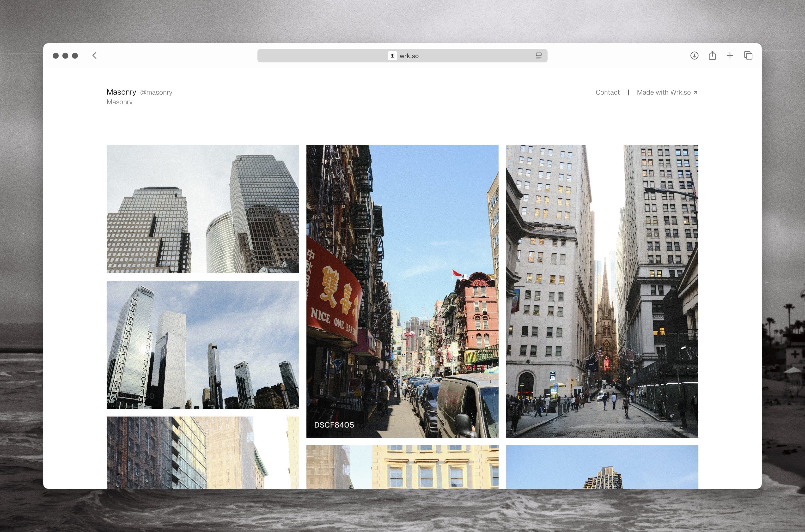Click the arrow icon next to Made with Wrk.so
Screen dimensions: 805x532
coord(695,93)
